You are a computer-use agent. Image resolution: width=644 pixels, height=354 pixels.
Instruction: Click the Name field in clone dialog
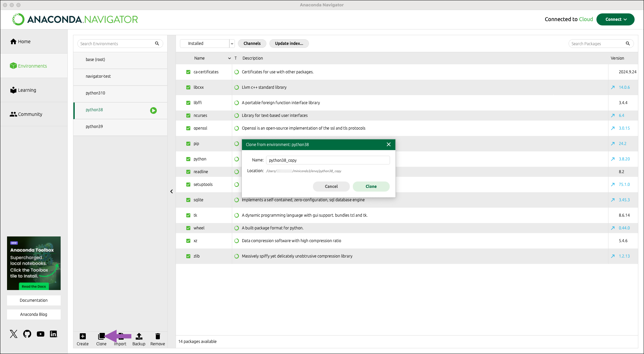pos(328,160)
